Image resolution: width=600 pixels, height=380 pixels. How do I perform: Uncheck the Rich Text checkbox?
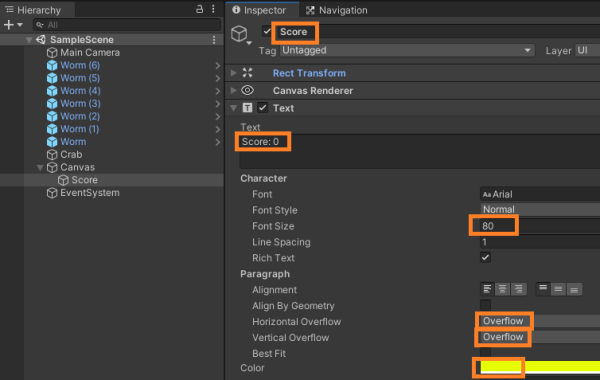[485, 258]
